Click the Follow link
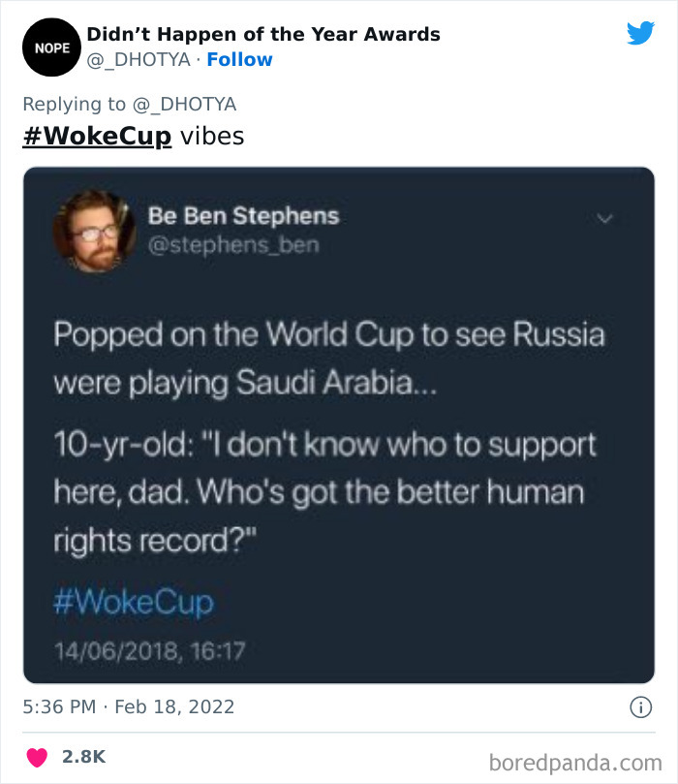This screenshot has height=784, width=678. pos(240,60)
